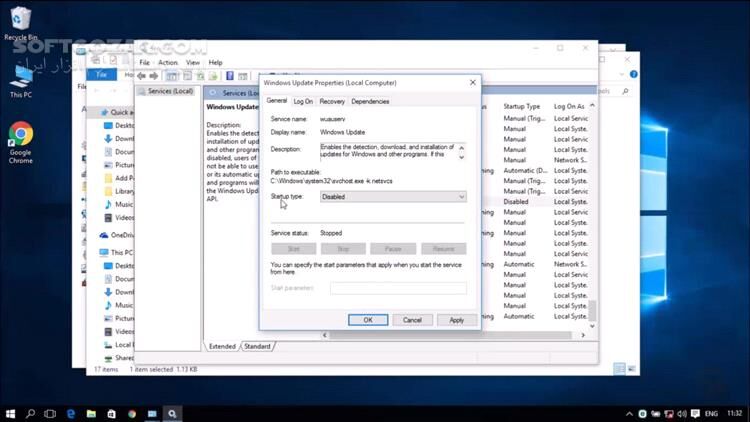Click the Windows Start button
Viewport: 750px width, 422px height.
point(10,412)
